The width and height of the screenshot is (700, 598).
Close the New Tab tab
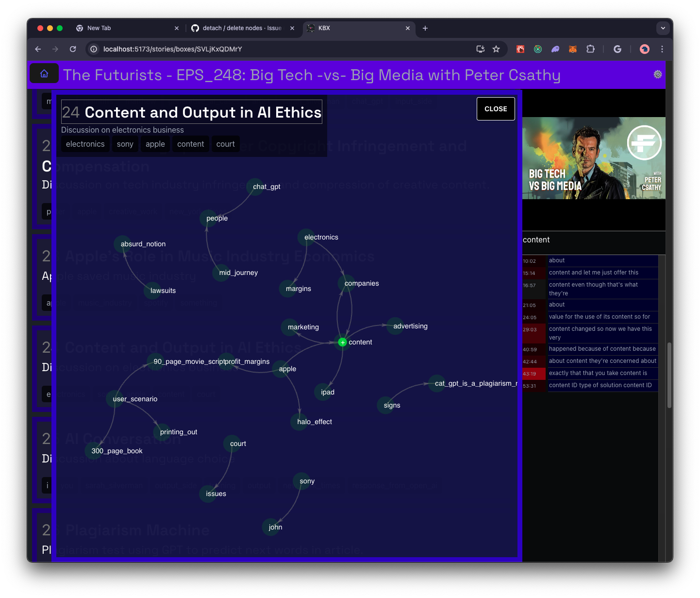click(x=177, y=28)
